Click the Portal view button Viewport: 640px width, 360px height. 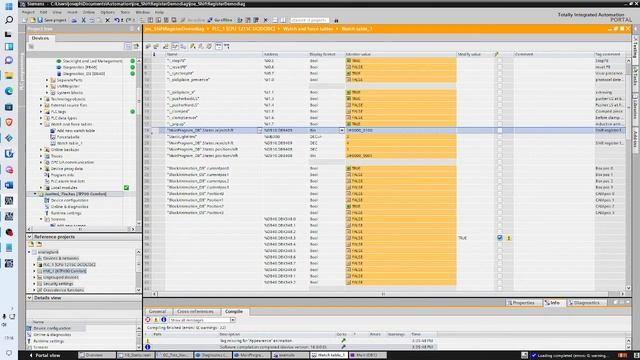45,355
